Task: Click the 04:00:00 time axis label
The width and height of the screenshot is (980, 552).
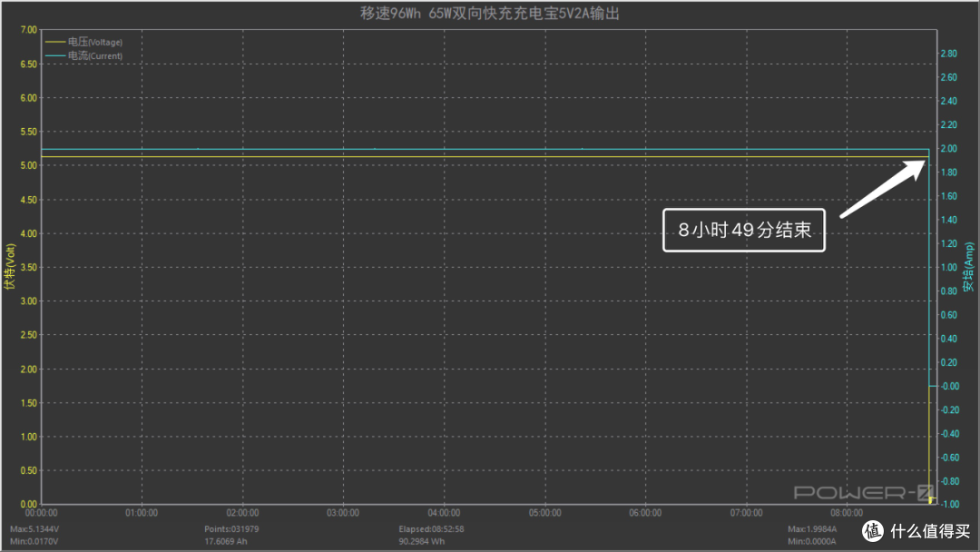Action: click(x=445, y=513)
